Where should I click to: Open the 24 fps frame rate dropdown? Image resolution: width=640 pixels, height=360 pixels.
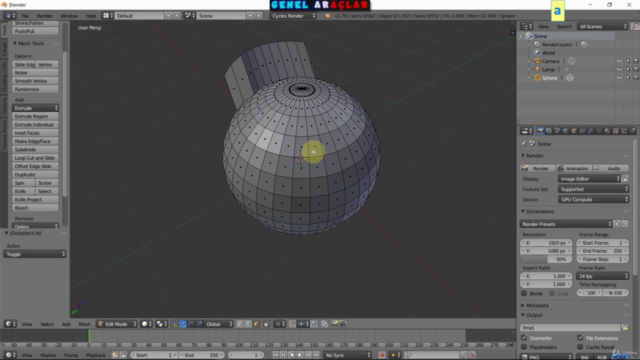coord(602,276)
